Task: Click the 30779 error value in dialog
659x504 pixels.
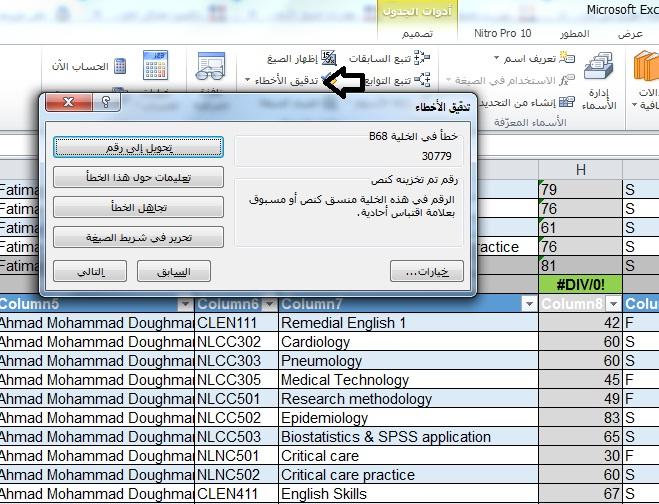Action: coord(436,156)
